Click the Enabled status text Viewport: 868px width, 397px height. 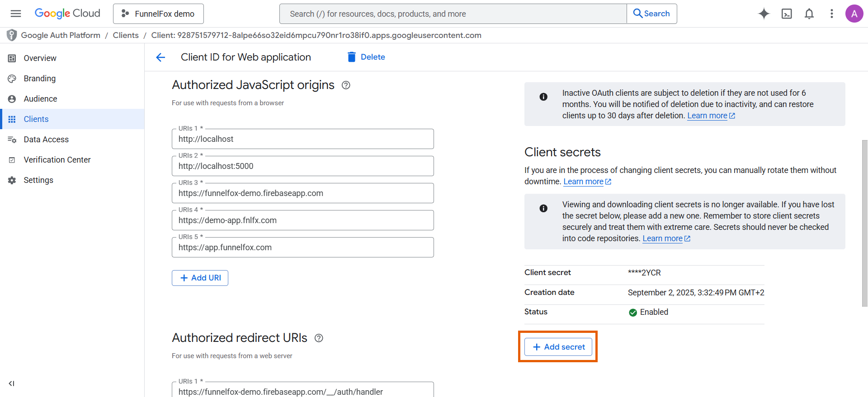pyautogui.click(x=654, y=312)
